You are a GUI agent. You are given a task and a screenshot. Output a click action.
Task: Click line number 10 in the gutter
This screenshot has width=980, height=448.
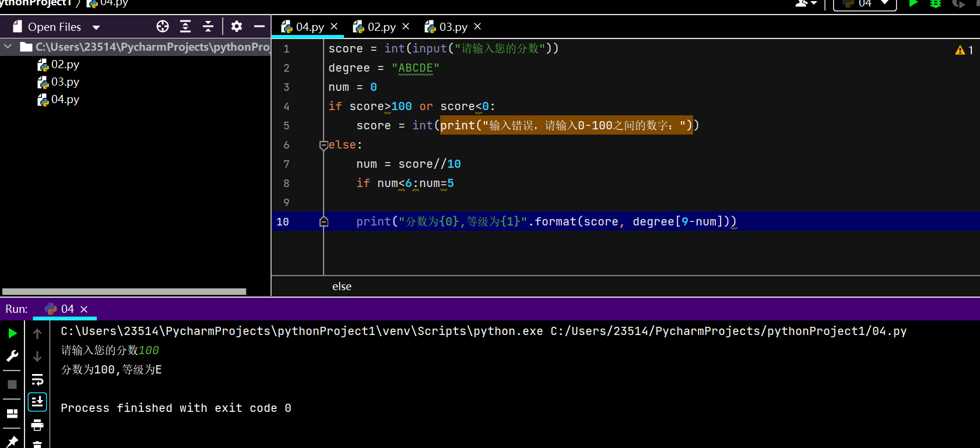coord(283,221)
